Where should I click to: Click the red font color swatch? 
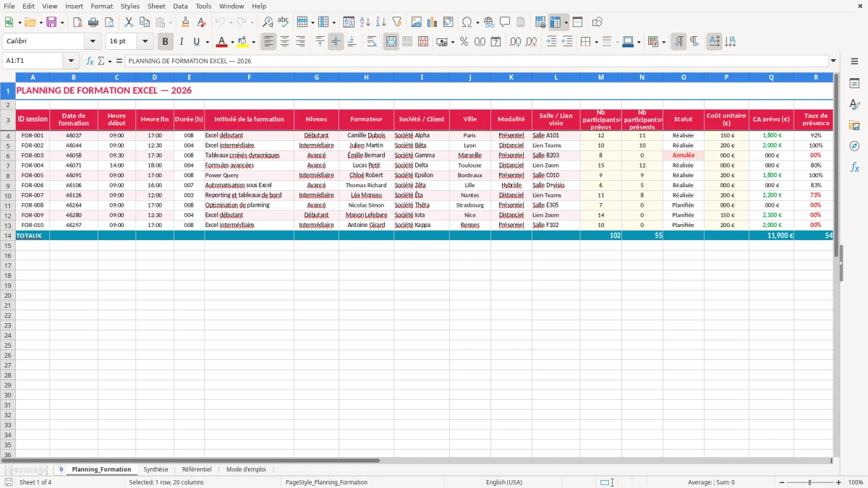tap(222, 42)
